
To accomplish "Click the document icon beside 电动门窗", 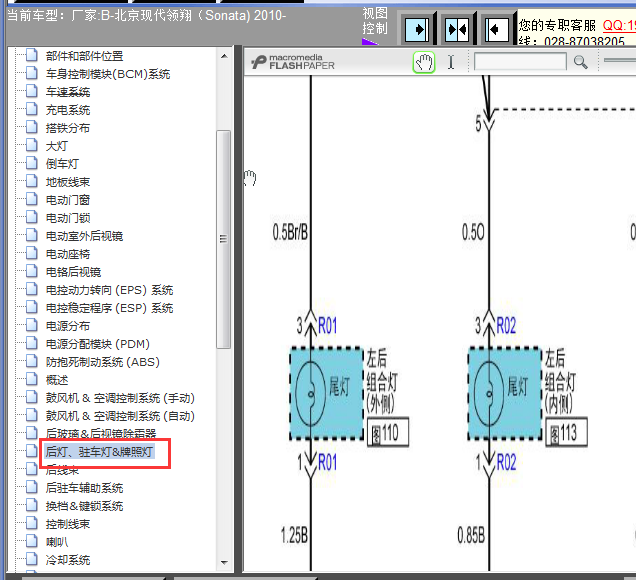I will tap(32, 199).
